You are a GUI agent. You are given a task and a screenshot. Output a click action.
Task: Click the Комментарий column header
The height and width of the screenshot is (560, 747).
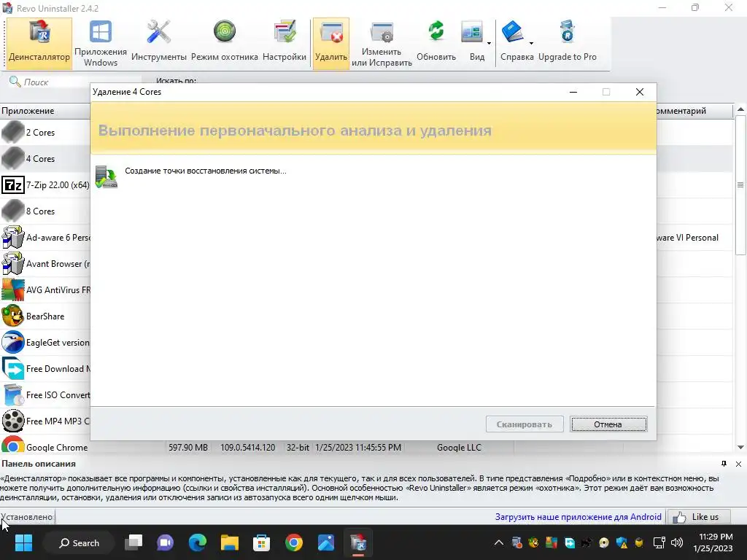click(x=694, y=111)
